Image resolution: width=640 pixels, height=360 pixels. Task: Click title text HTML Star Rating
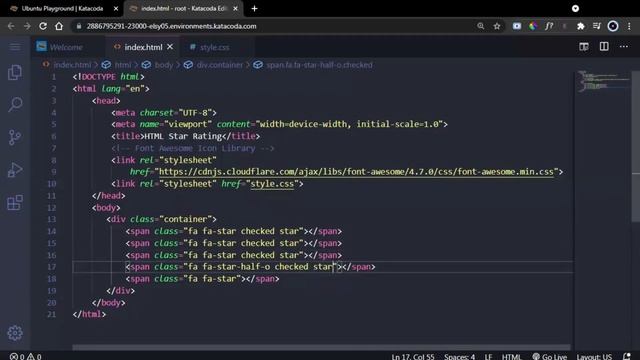pyautogui.click(x=183, y=136)
